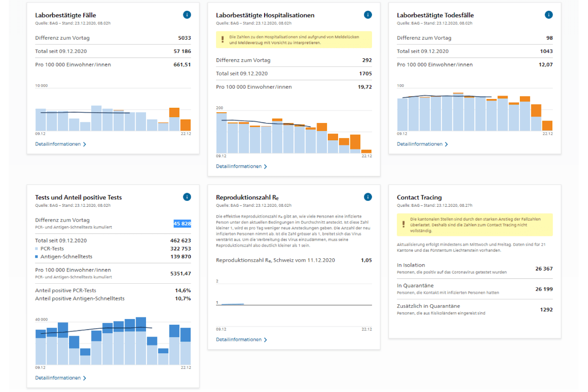Click In Quarantäne count 26 199
The height and width of the screenshot is (392, 588).
click(544, 289)
